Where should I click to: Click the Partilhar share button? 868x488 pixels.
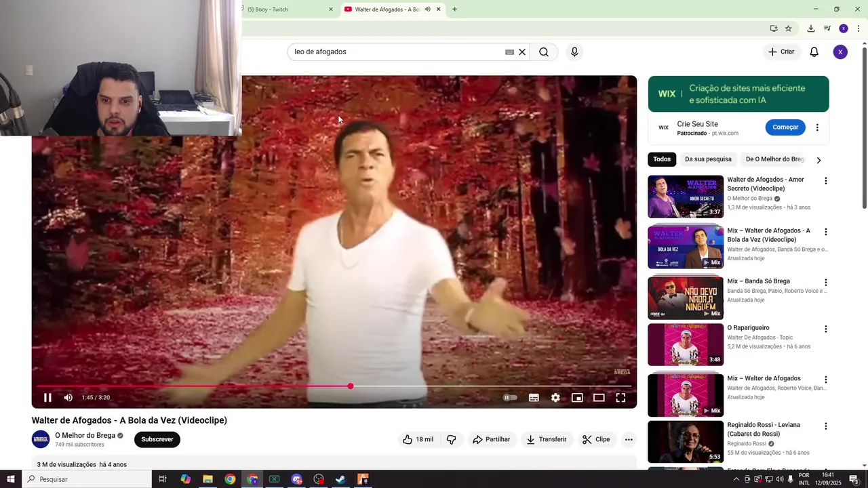pyautogui.click(x=492, y=439)
